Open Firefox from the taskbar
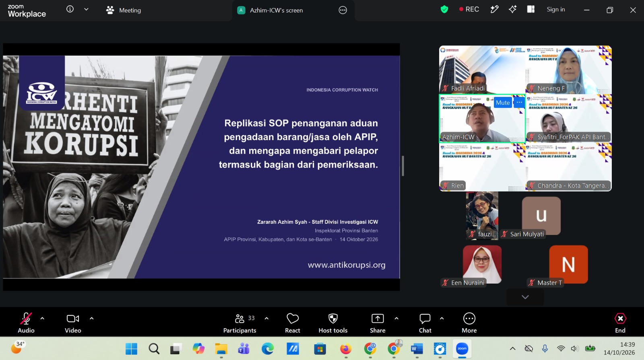The image size is (644, 360). point(346,349)
